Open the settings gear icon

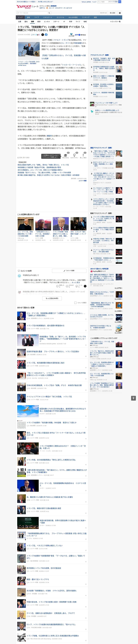[x=120, y=13]
